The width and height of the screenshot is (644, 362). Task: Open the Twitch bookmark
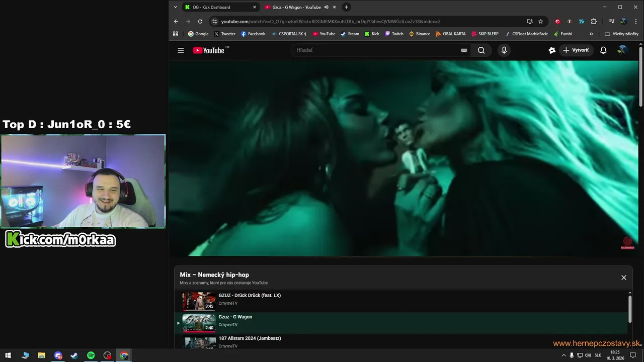[394, 34]
